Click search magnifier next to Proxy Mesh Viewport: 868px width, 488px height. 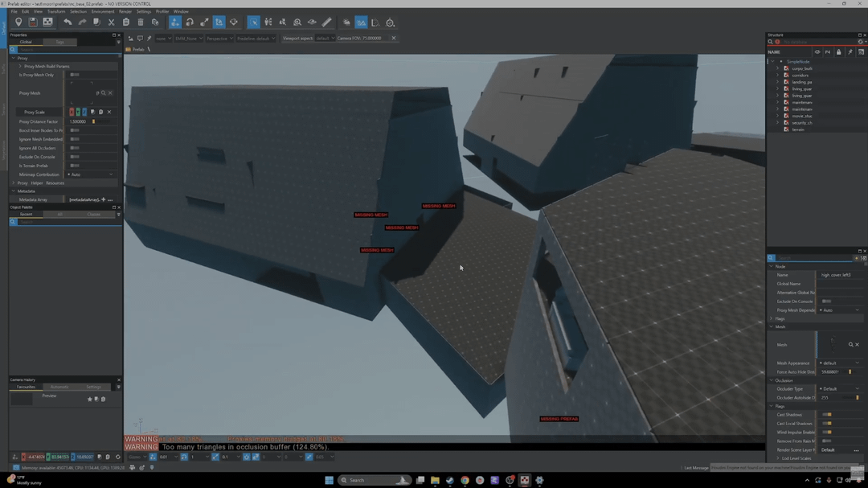[104, 93]
